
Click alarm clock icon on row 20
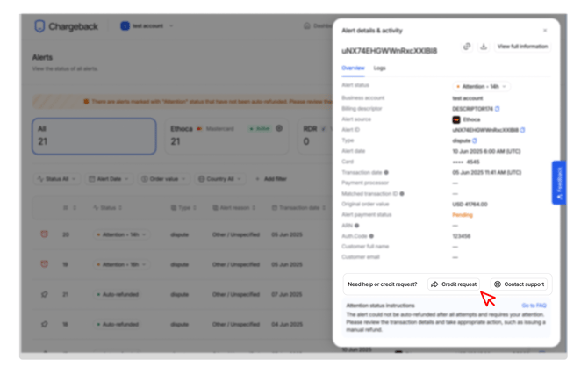(44, 234)
